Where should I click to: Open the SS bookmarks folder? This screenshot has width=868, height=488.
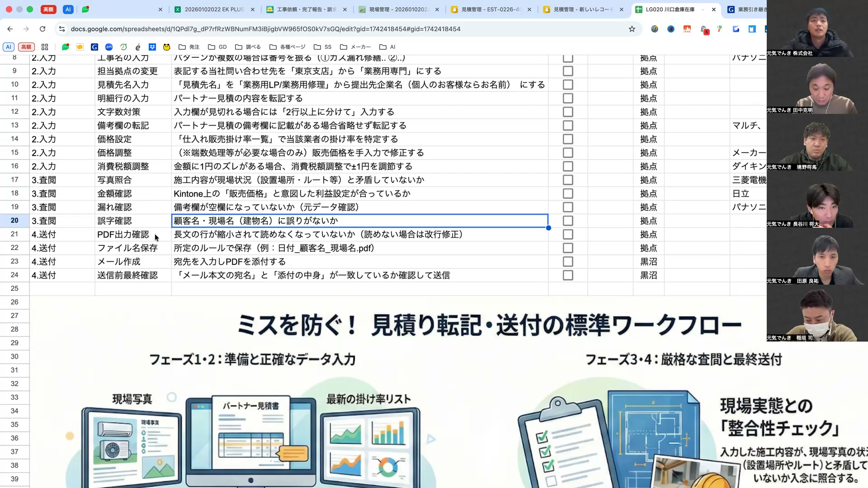click(323, 47)
